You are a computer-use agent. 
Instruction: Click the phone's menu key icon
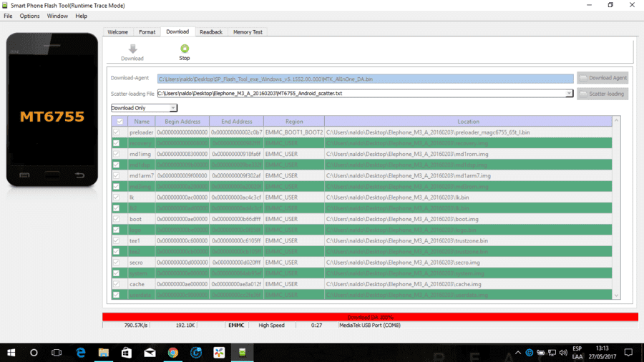(24, 175)
